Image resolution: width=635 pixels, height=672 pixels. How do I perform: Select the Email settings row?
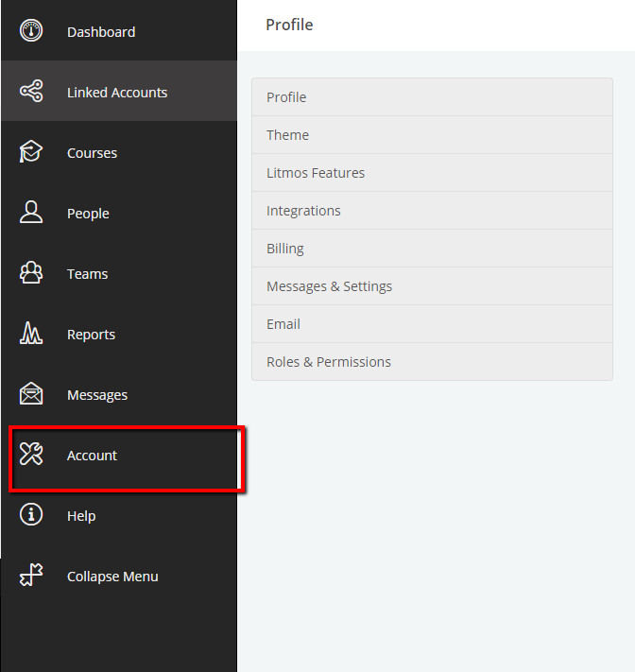point(433,324)
